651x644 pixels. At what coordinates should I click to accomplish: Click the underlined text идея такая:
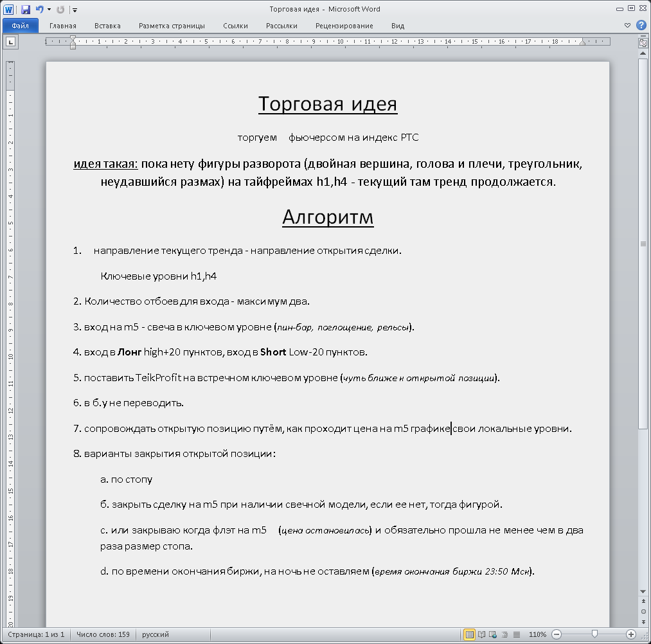click(105, 164)
